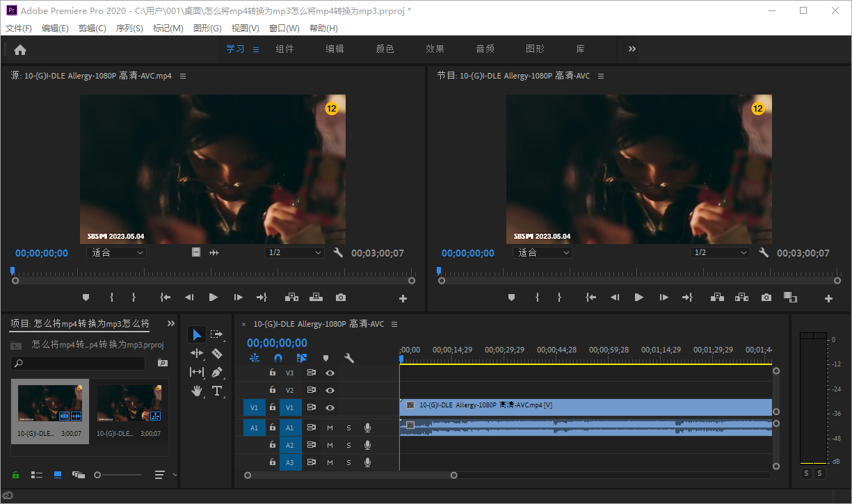This screenshot has width=852, height=504.
Task: Toggle V3 track output eye
Action: 330,373
